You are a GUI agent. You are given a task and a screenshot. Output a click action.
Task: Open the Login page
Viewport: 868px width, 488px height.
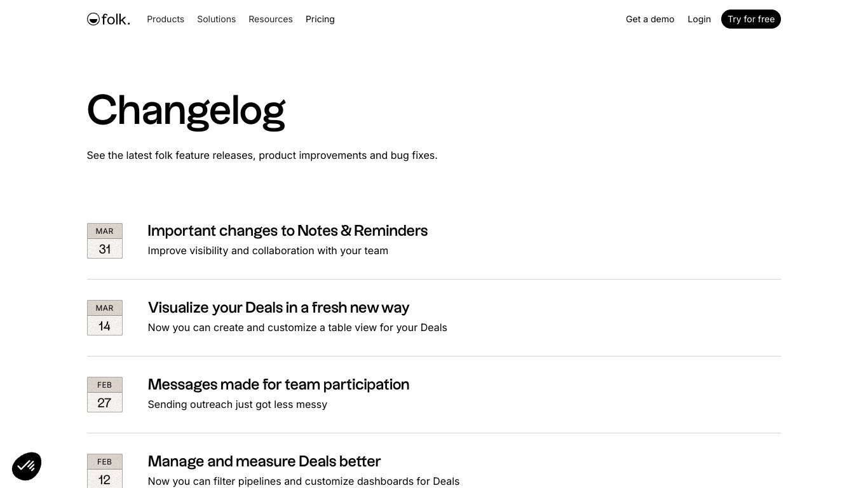click(699, 19)
